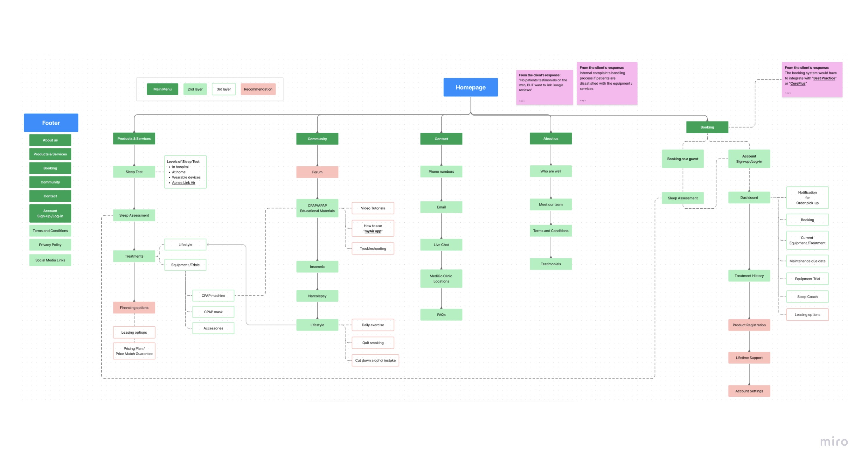
Task: Select the Booking node under Homepage
Action: 707,127
